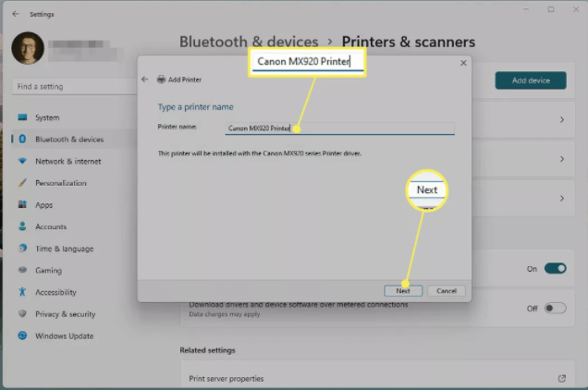Image resolution: width=588 pixels, height=390 pixels.
Task: Click the Settings back arrow
Action: (16, 14)
